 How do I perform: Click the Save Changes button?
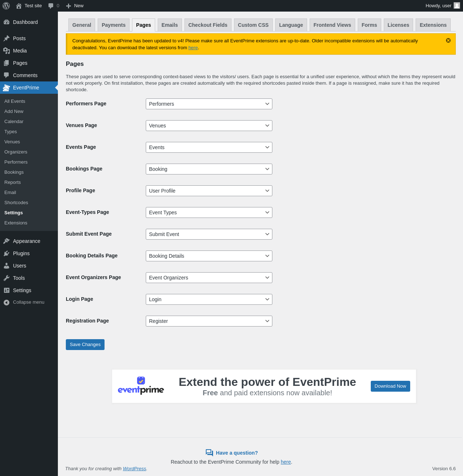pyautogui.click(x=85, y=345)
